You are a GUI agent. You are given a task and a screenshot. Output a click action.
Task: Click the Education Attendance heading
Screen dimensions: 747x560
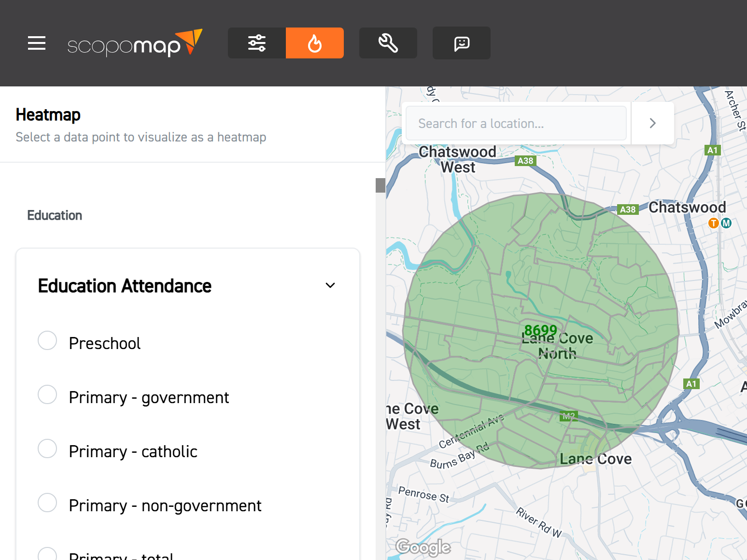125,286
